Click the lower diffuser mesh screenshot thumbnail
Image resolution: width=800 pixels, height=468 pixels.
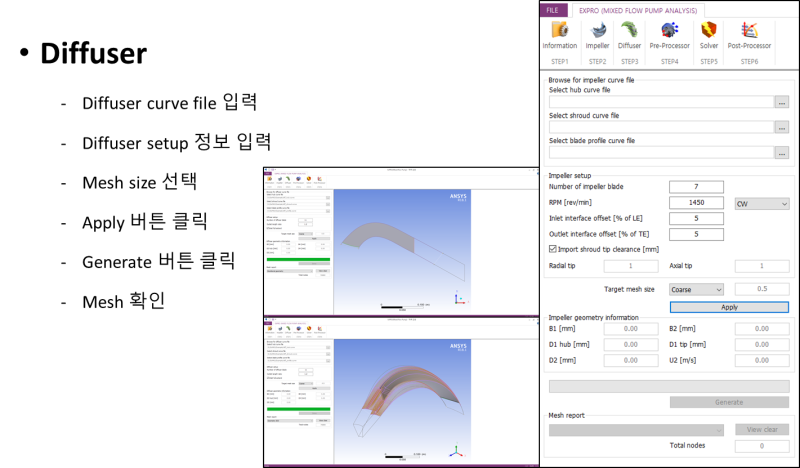coord(401,391)
